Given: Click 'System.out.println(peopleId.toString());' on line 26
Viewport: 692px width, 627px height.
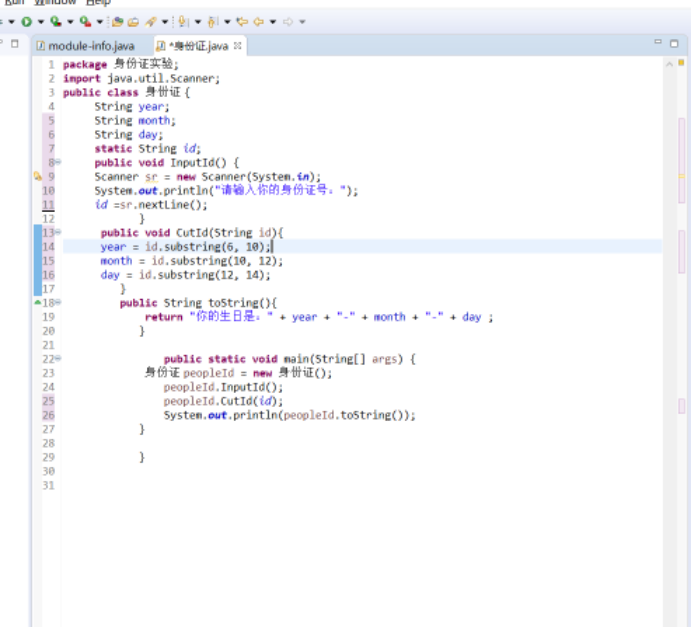Looking at the screenshot, I should (290, 415).
